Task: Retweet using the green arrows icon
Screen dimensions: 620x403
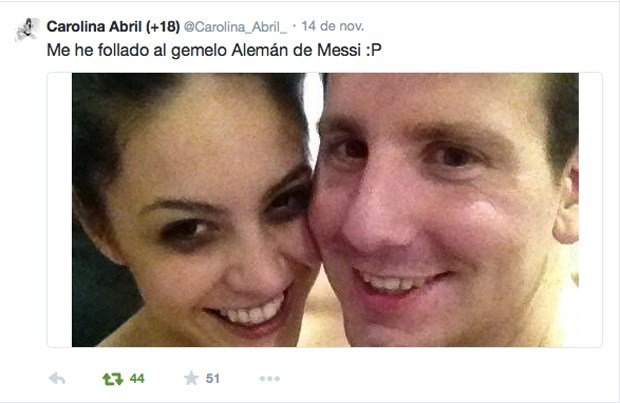Action: pos(113,379)
